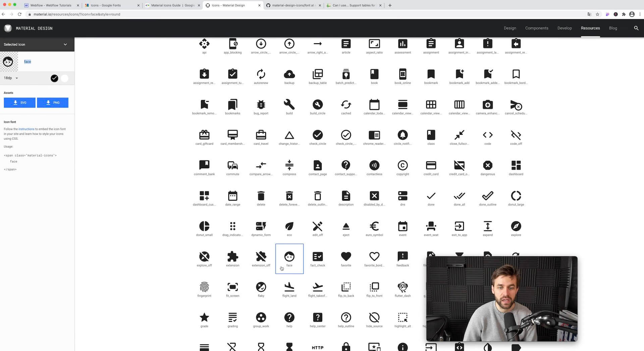The width and height of the screenshot is (644, 351).
Task: Select the face icon in the grid
Action: tap(289, 256)
